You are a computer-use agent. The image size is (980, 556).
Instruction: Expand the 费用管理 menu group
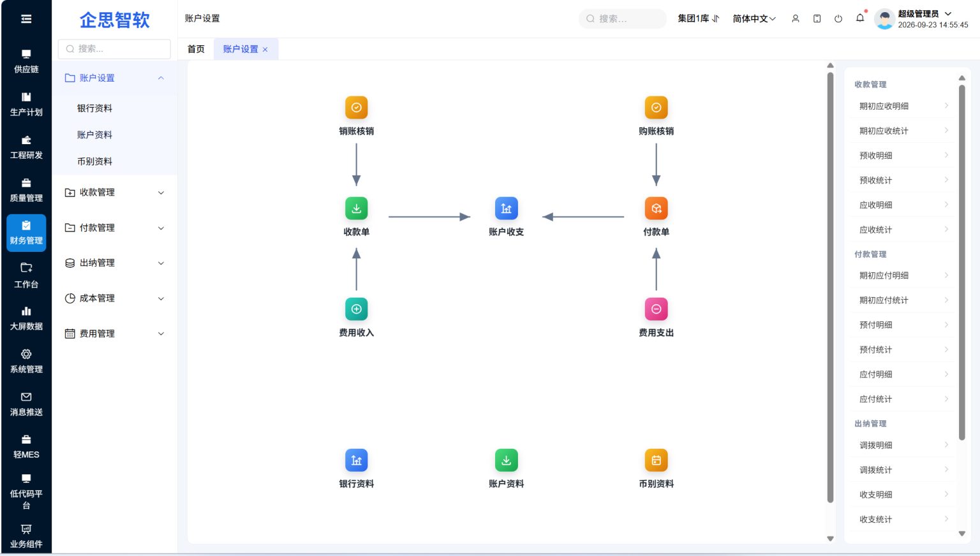115,333
